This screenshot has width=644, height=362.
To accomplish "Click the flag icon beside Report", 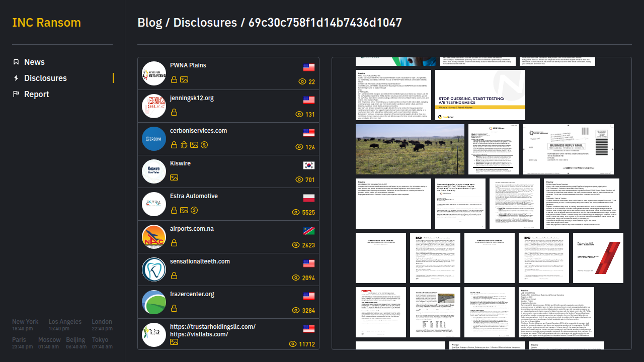I will [16, 94].
